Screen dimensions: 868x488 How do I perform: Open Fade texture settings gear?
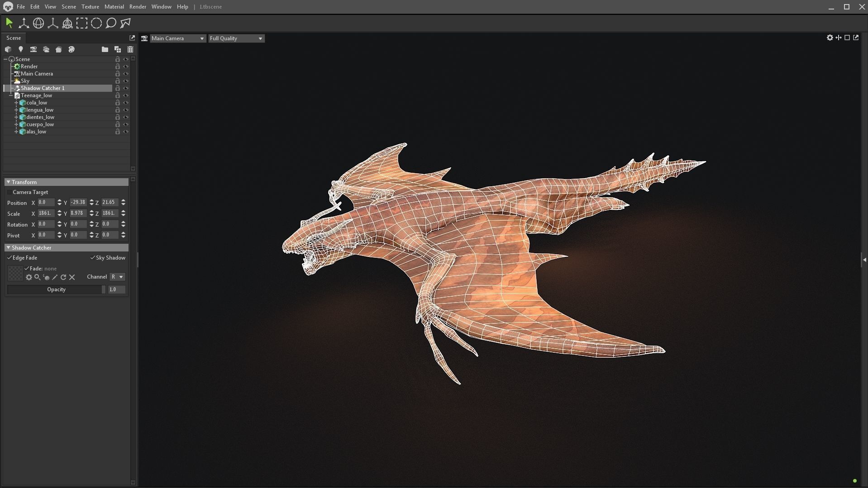(29, 277)
